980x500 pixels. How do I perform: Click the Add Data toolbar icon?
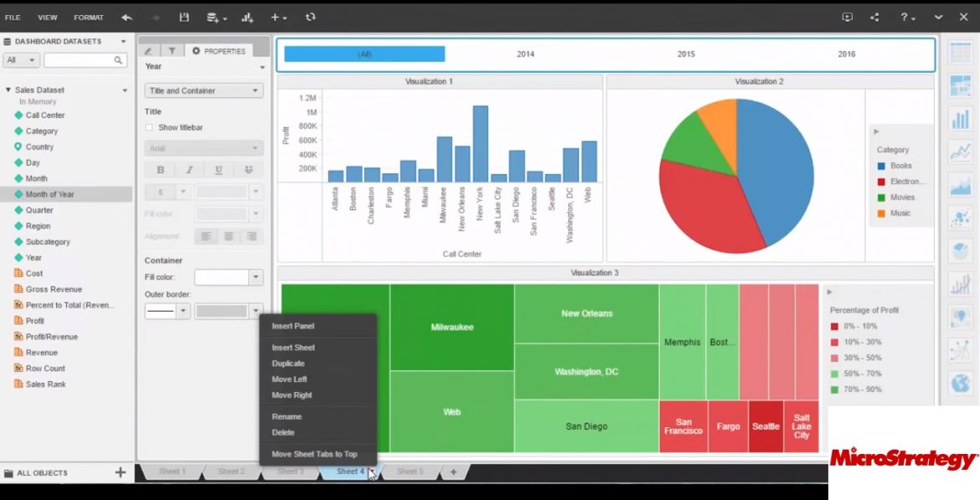[210, 17]
